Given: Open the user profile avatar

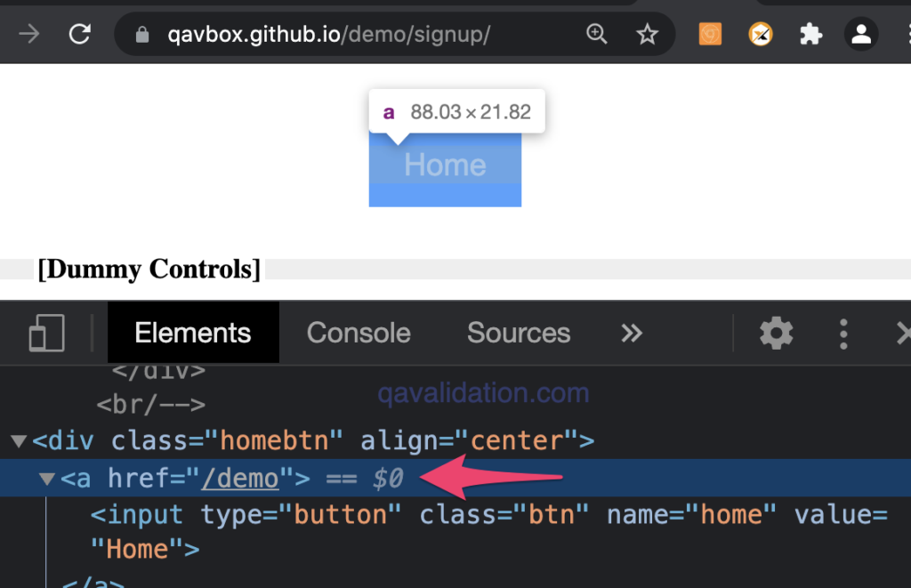Looking at the screenshot, I should click(x=861, y=35).
